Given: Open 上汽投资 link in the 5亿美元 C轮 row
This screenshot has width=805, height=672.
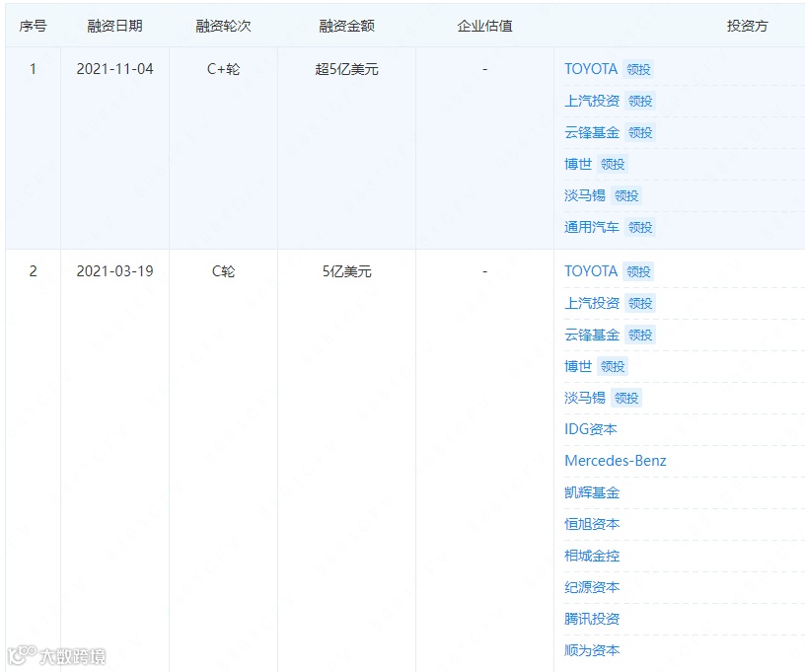Looking at the screenshot, I should (592, 303).
